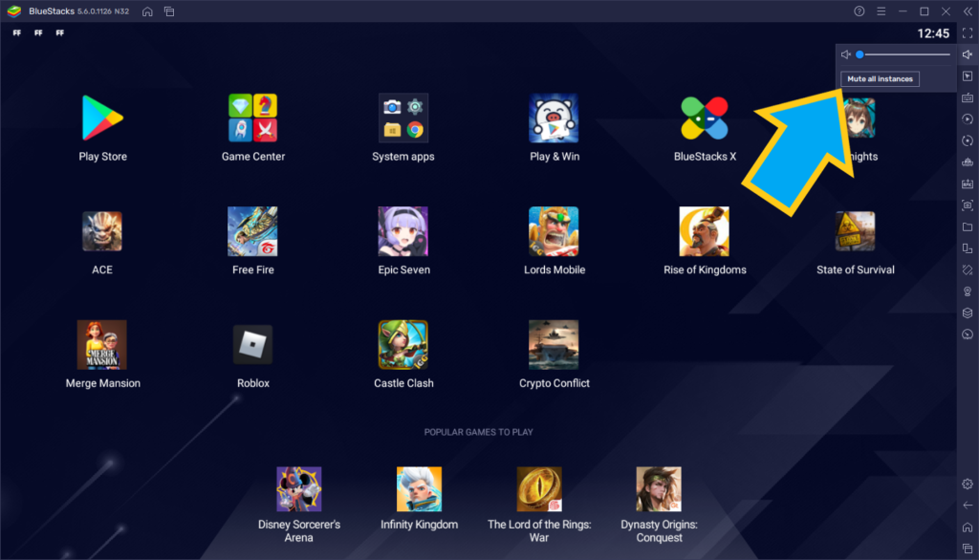The height and width of the screenshot is (560, 979).
Task: Toggle screen rotation from the sidebar
Action: tap(968, 141)
